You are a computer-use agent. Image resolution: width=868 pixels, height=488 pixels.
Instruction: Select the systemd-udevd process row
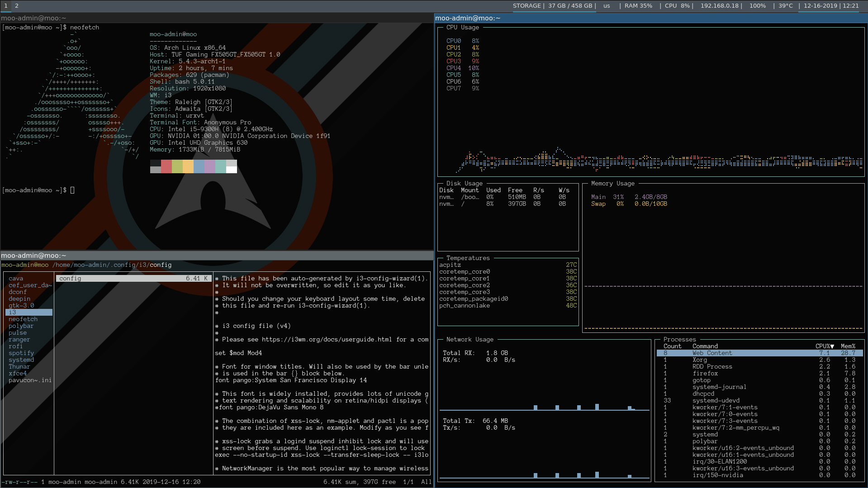coord(760,401)
